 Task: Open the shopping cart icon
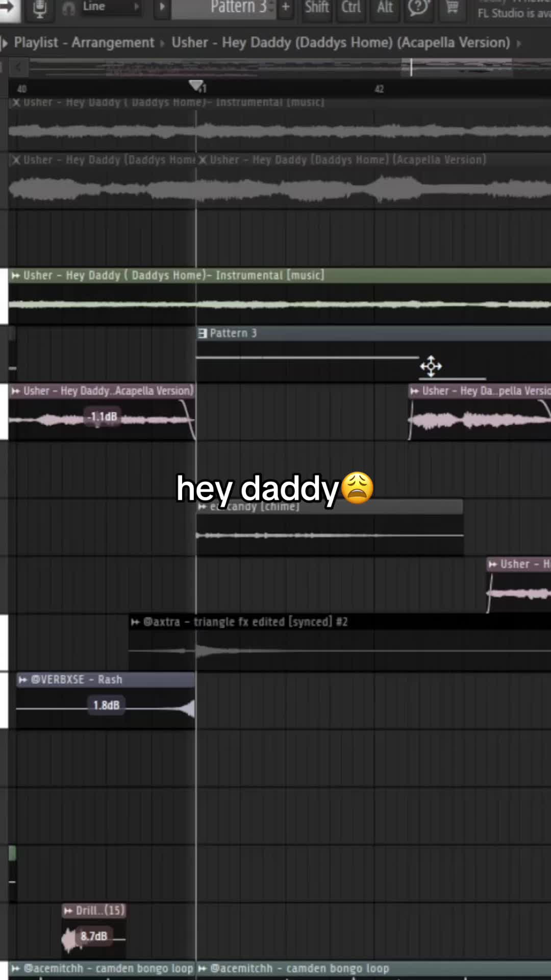tap(452, 8)
